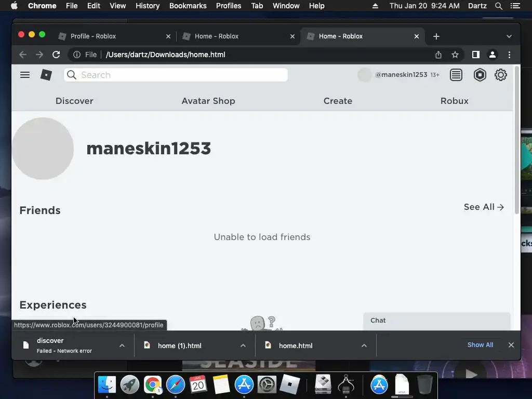
Task: Open the Apple menu
Action: (14, 6)
